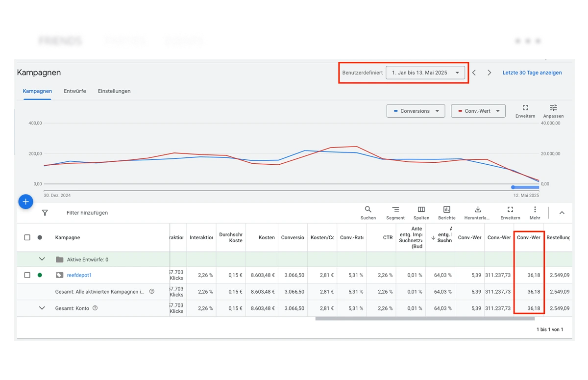
Task: Click the Filter hinzufügen field
Action: 87,213
